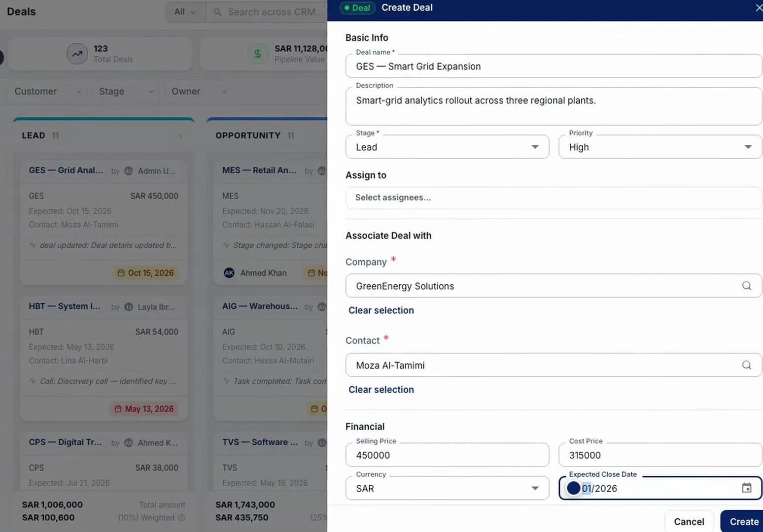Click the Pipeline Value dollar icon
The height and width of the screenshot is (532, 763).
pos(257,54)
